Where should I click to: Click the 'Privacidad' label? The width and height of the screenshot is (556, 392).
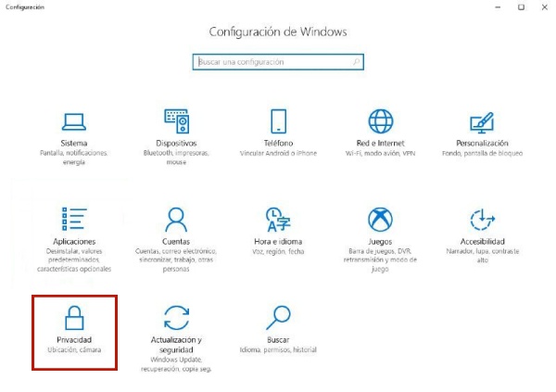(74, 340)
